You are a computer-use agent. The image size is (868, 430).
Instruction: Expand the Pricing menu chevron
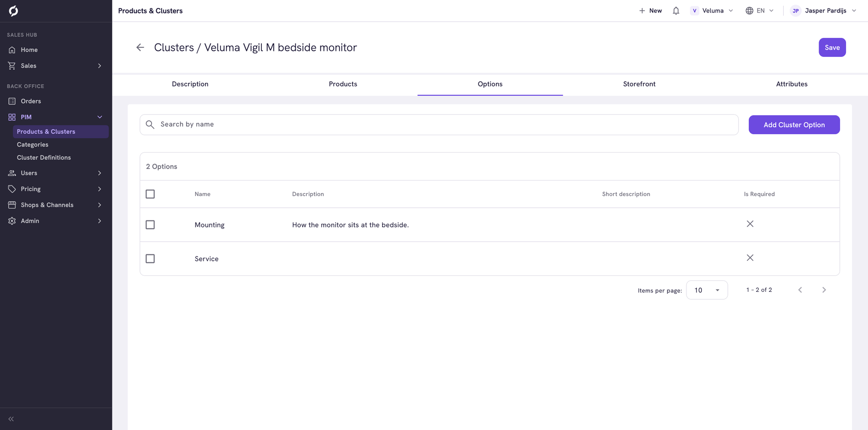point(100,189)
